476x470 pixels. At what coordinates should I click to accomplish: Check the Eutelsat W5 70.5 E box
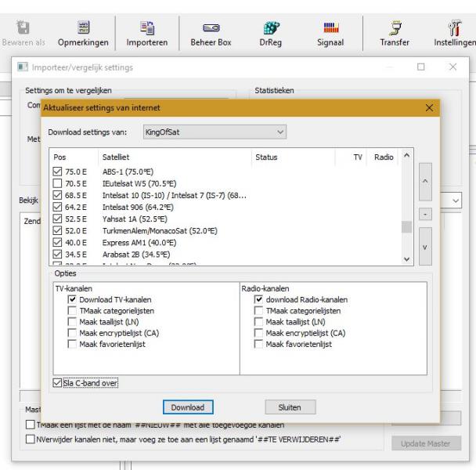point(57,185)
